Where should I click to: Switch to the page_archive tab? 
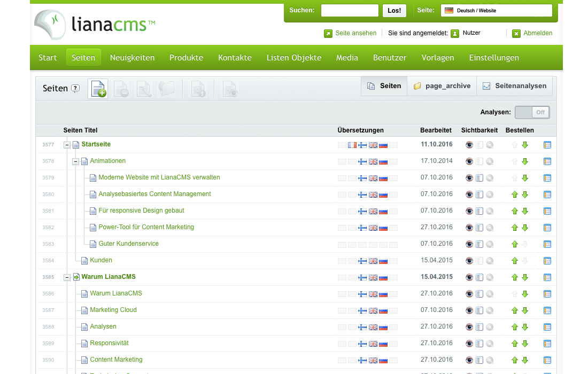coord(442,86)
